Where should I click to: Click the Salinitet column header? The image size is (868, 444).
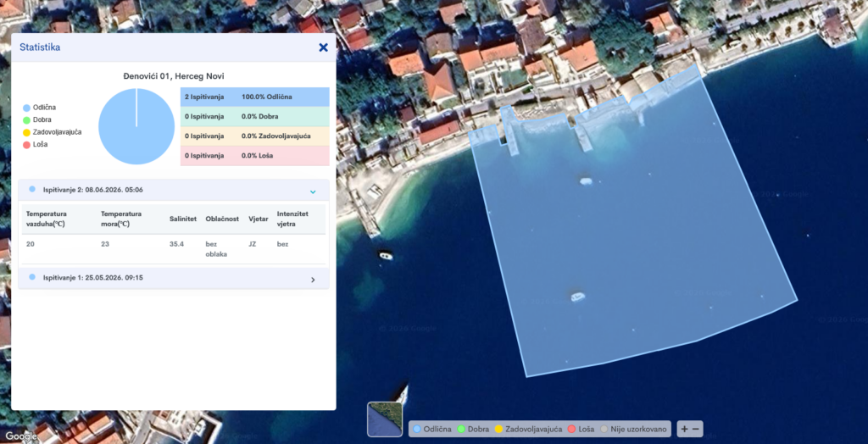click(183, 219)
